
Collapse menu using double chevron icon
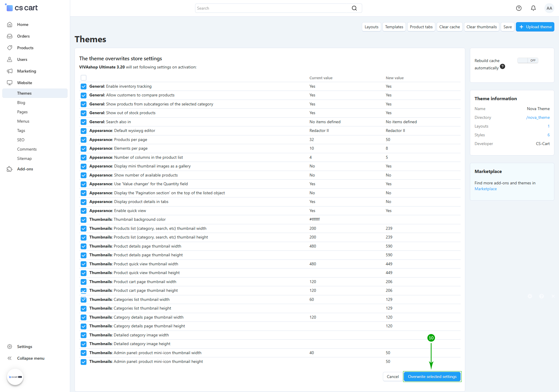pyautogui.click(x=10, y=358)
